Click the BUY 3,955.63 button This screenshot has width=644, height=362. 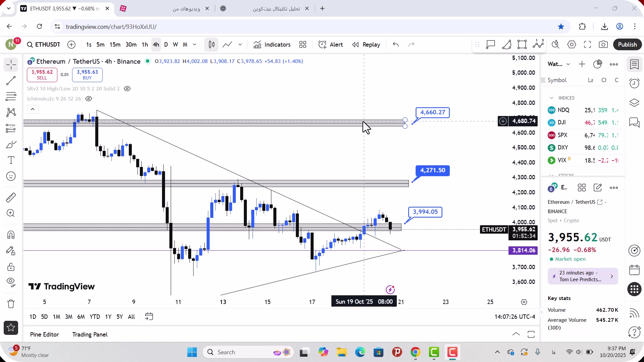tap(87, 75)
